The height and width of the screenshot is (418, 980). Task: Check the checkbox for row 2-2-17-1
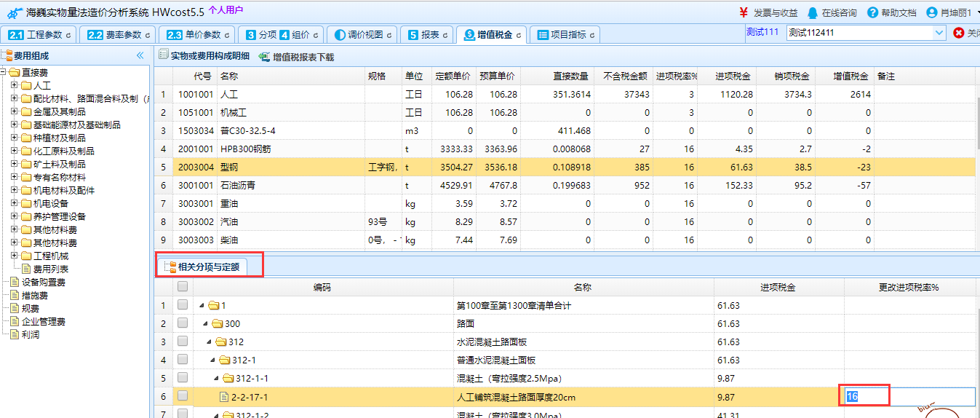pos(183,396)
